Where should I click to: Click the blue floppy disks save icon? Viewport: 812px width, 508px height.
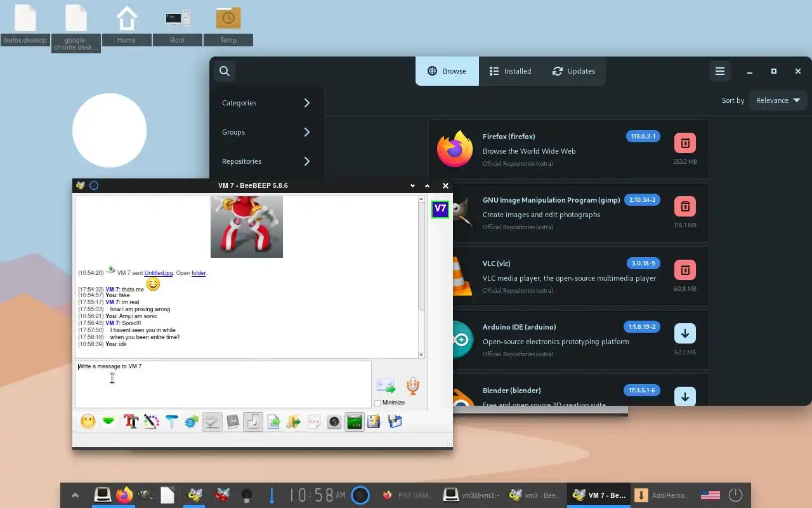[395, 422]
